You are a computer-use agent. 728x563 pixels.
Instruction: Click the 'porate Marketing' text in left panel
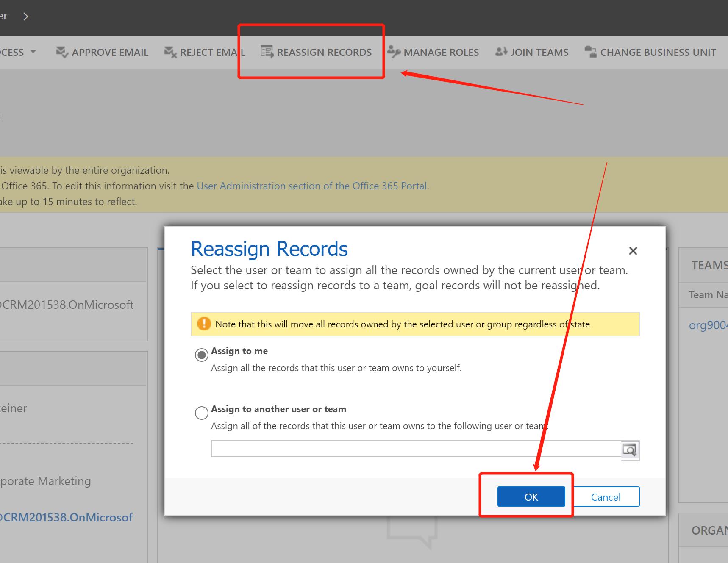[x=45, y=481]
